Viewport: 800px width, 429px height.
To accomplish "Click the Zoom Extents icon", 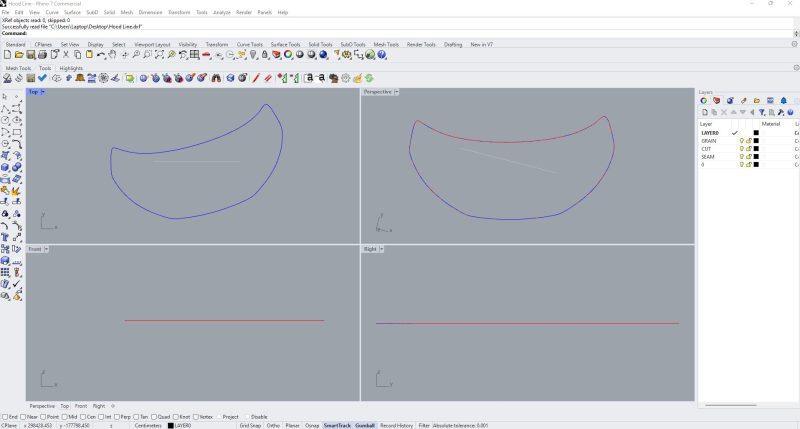I will 159,55.
